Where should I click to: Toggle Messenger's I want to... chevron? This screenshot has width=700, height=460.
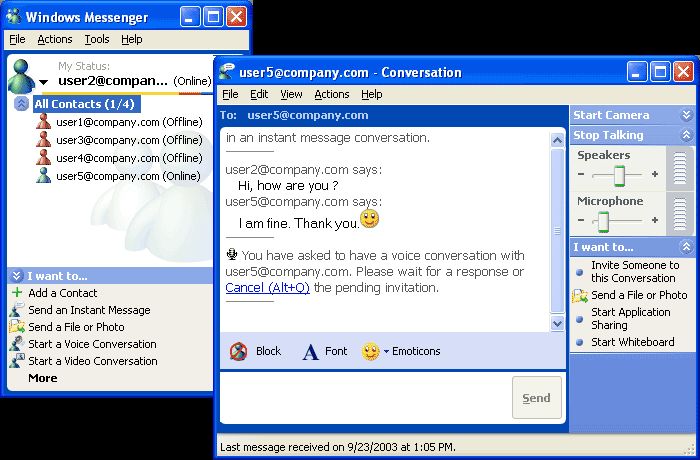click(17, 276)
